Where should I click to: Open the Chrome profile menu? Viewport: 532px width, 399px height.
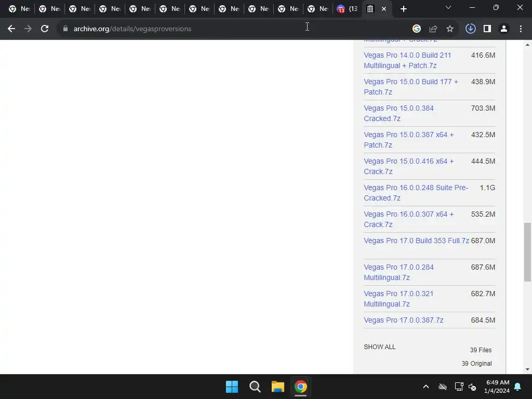tap(504, 29)
